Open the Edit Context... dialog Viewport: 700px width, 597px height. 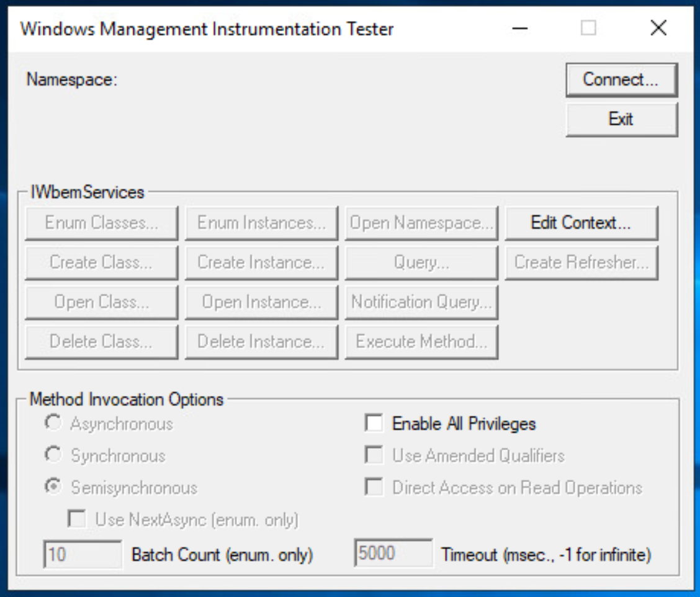pos(581,223)
